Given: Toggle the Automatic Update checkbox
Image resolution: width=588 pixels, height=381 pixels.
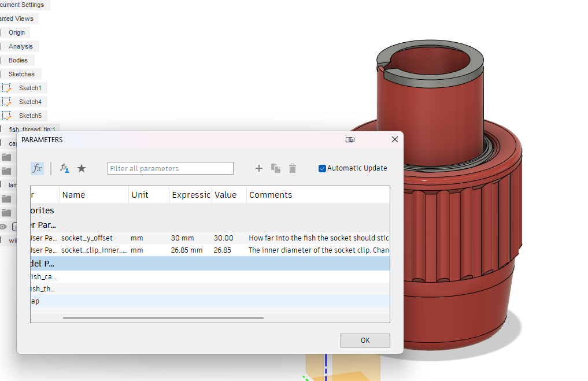Looking at the screenshot, I should point(322,168).
